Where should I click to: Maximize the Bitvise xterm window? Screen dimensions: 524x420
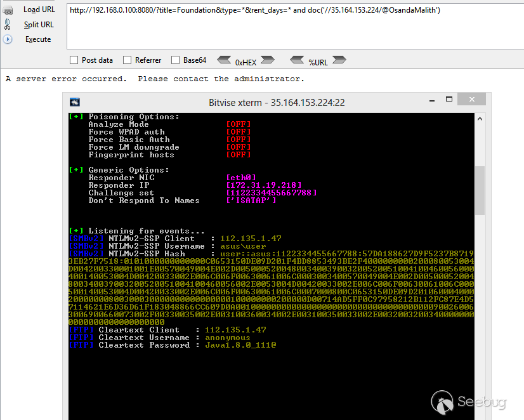(449, 99)
